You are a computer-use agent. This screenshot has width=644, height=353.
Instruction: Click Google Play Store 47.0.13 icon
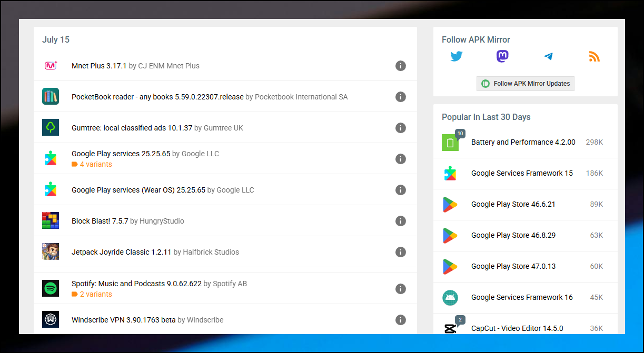[x=450, y=267]
